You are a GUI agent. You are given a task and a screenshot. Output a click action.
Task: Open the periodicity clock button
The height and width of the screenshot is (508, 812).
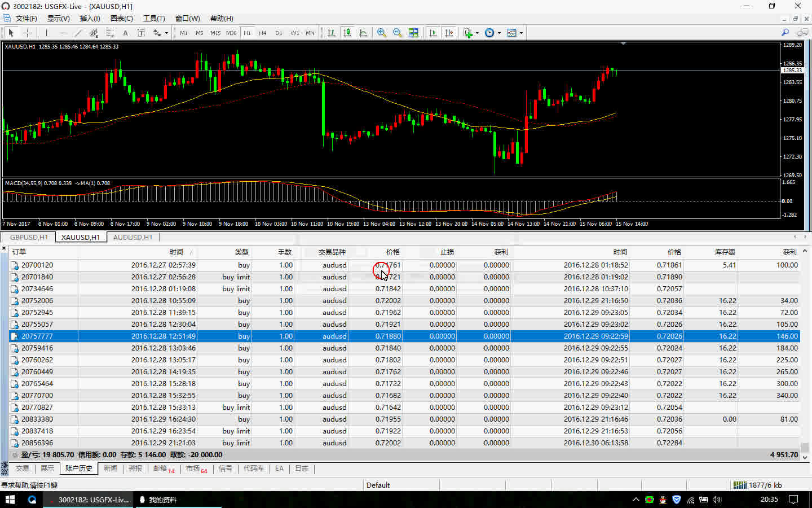[x=489, y=33]
